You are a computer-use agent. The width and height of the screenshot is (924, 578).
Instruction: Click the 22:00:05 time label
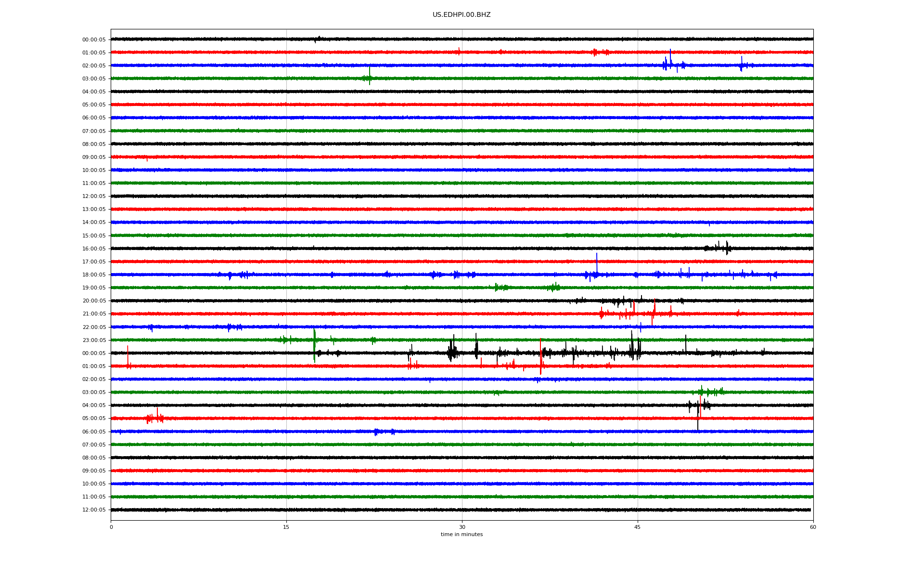[94, 328]
